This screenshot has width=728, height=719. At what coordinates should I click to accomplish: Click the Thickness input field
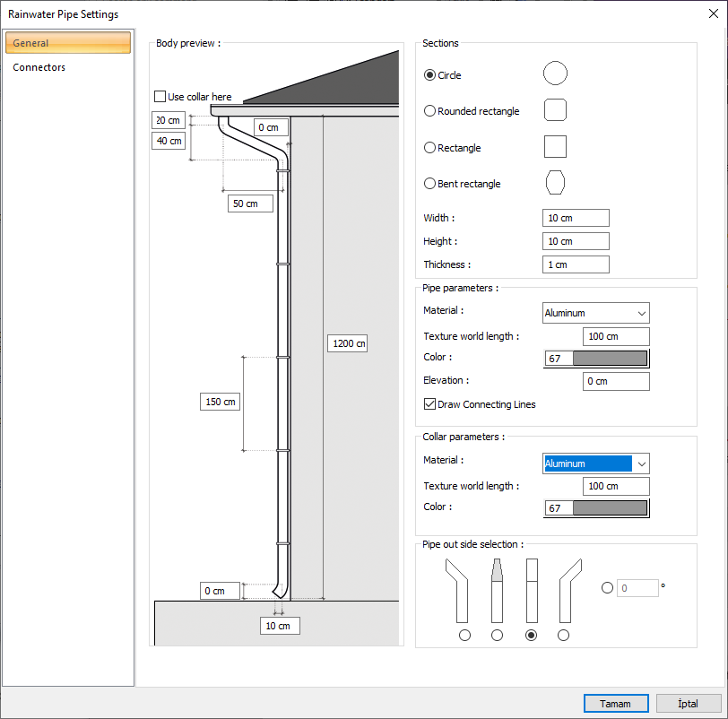tap(576, 264)
